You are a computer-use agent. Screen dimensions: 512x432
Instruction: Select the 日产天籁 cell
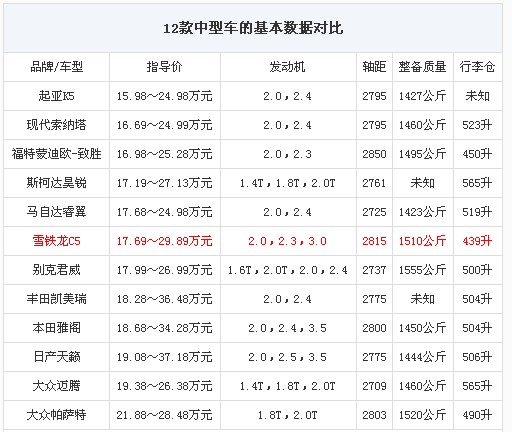(x=57, y=357)
